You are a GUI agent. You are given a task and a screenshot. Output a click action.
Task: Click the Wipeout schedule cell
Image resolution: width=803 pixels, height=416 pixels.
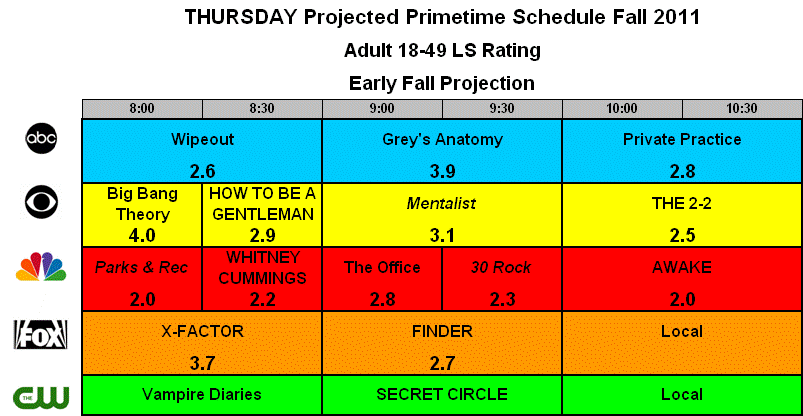[202, 152]
